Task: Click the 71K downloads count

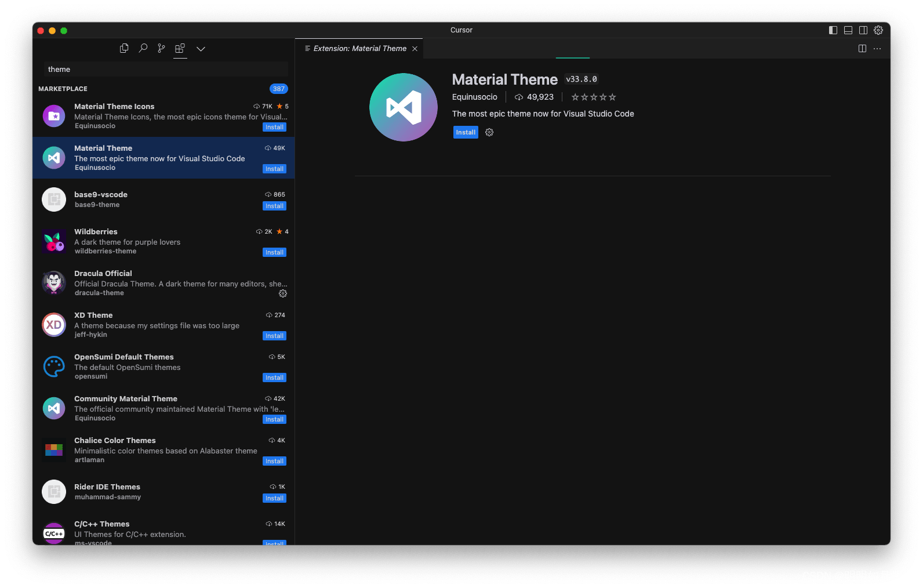Action: click(x=263, y=106)
